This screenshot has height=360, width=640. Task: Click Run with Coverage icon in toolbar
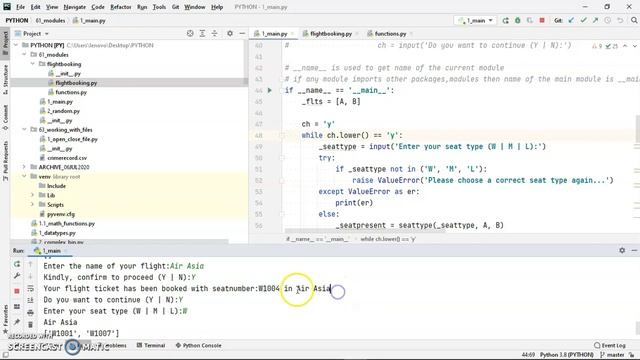click(530, 20)
